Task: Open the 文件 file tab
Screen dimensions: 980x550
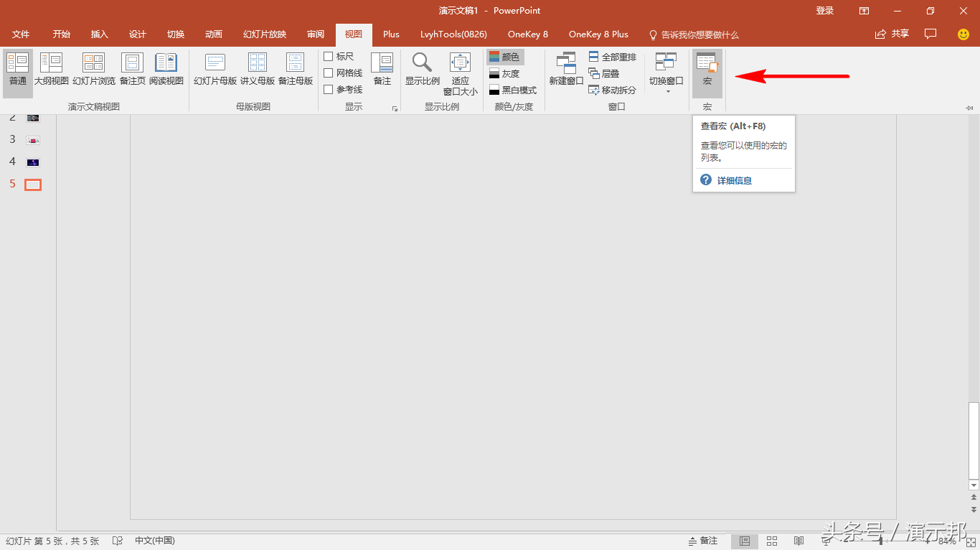Action: coord(21,34)
